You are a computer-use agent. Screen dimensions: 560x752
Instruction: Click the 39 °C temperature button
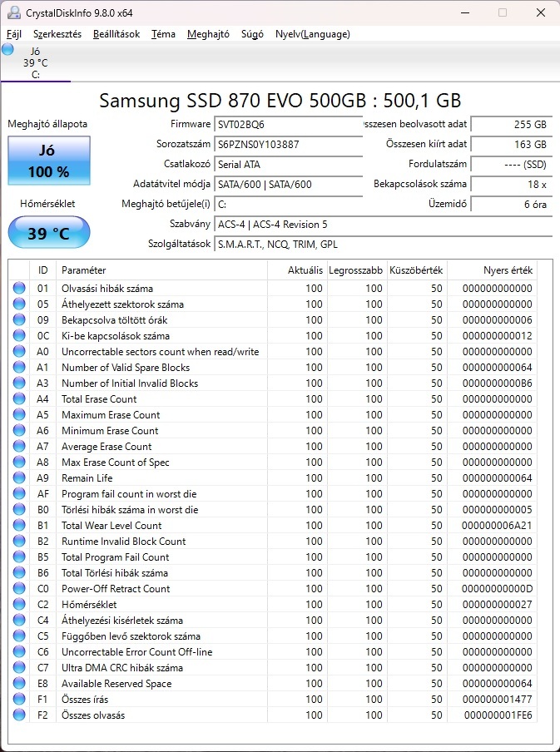click(x=49, y=233)
